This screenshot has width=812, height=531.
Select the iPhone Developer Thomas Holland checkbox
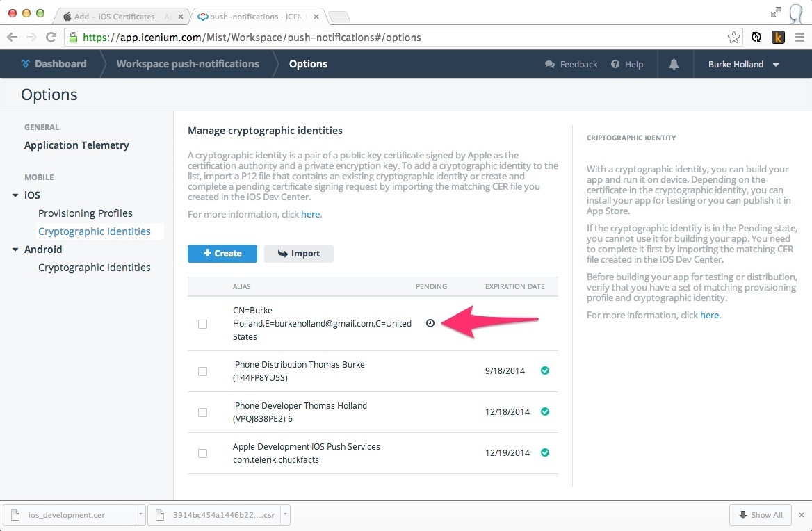[x=202, y=412]
